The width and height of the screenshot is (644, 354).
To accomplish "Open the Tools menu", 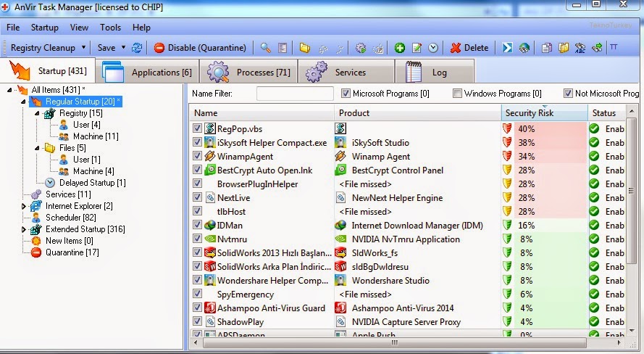I will (x=111, y=28).
